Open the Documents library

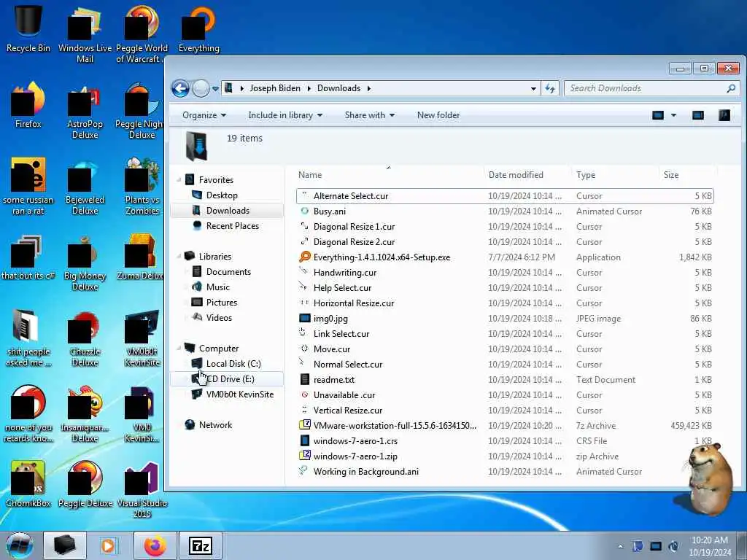click(228, 271)
